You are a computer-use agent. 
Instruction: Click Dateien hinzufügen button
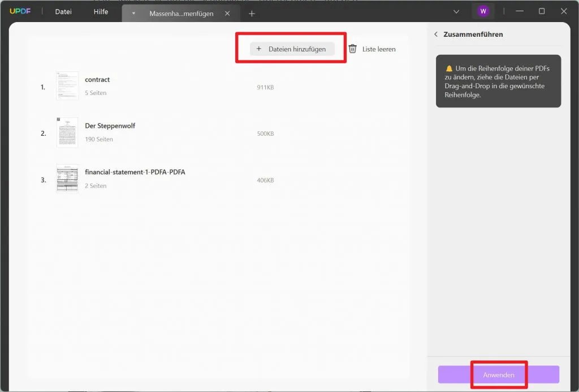[292, 49]
